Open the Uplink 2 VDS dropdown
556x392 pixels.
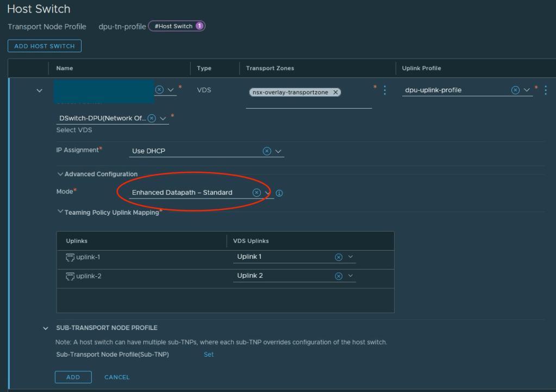click(x=351, y=276)
